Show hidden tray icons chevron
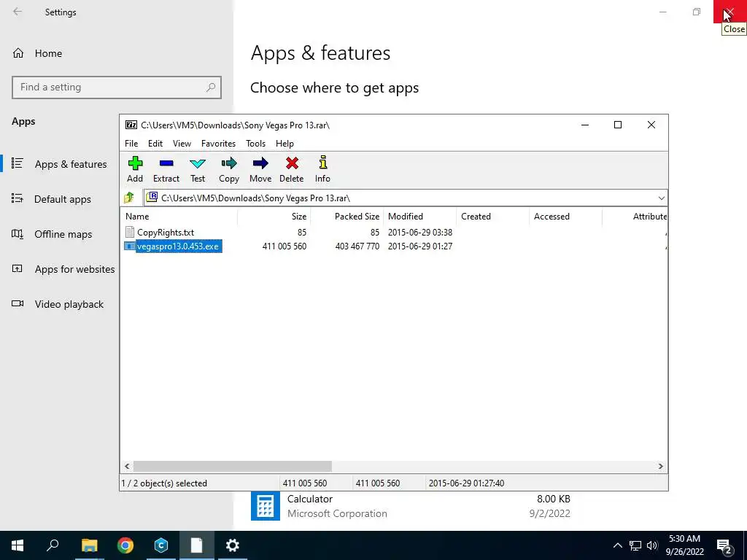Image resolution: width=747 pixels, height=560 pixels. point(617,545)
